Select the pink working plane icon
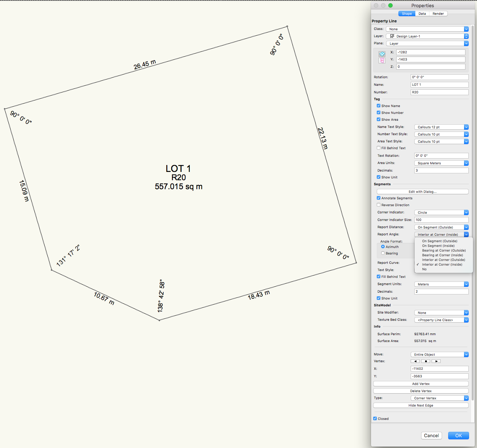Image resolution: width=477 pixels, height=448 pixels. (381, 61)
